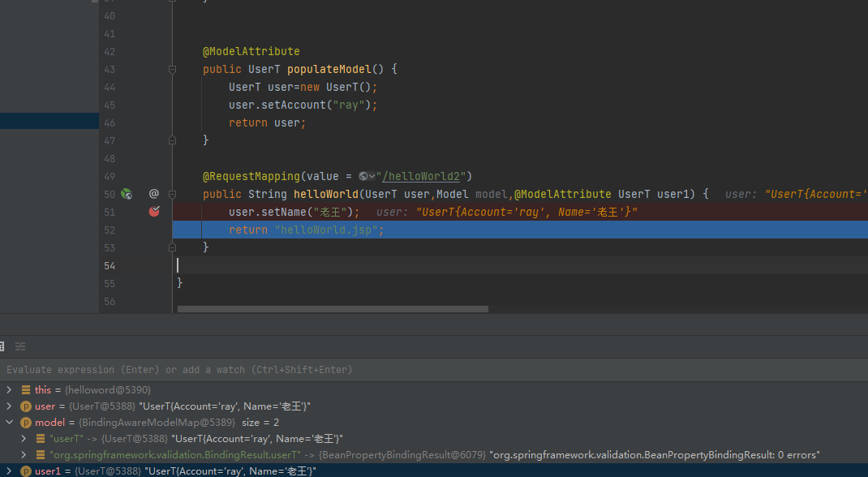
Task: Click the parameter icon beside 'user' variable
Action: (25, 406)
